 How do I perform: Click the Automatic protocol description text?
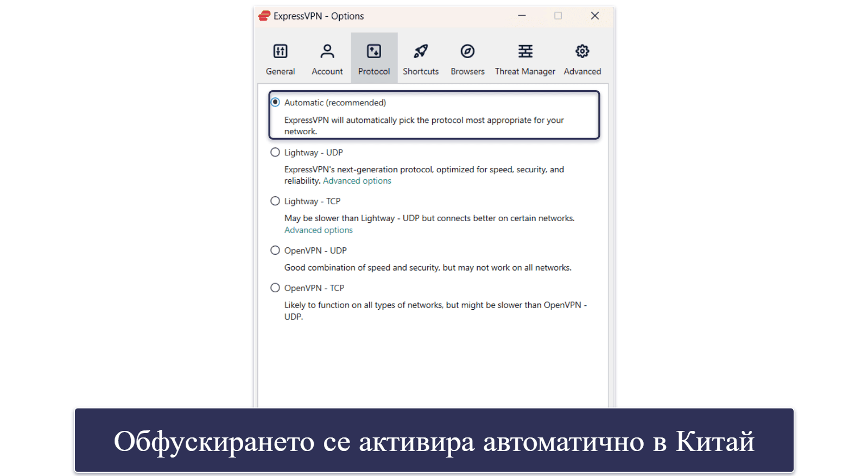[x=424, y=126]
